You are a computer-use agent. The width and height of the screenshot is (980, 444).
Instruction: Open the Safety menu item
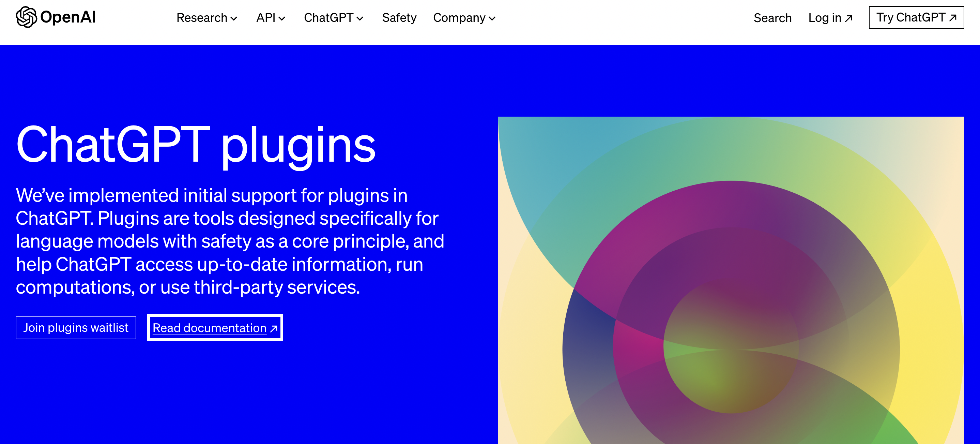[399, 18]
